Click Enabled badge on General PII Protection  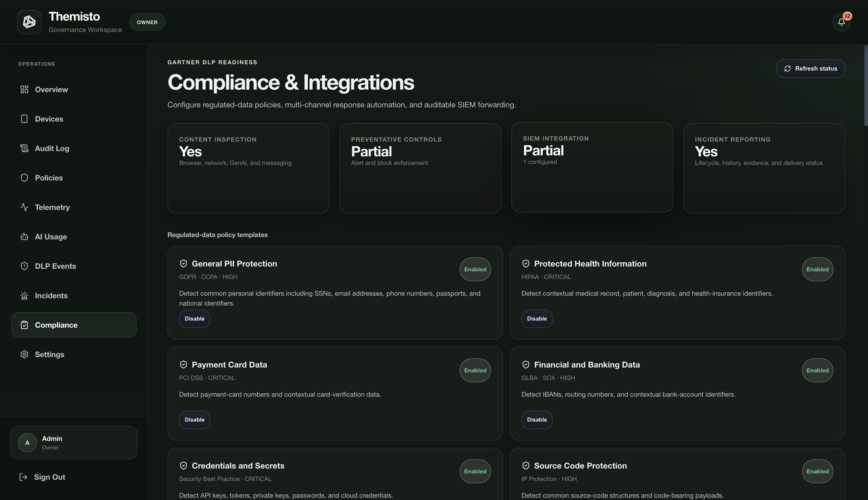pos(475,269)
